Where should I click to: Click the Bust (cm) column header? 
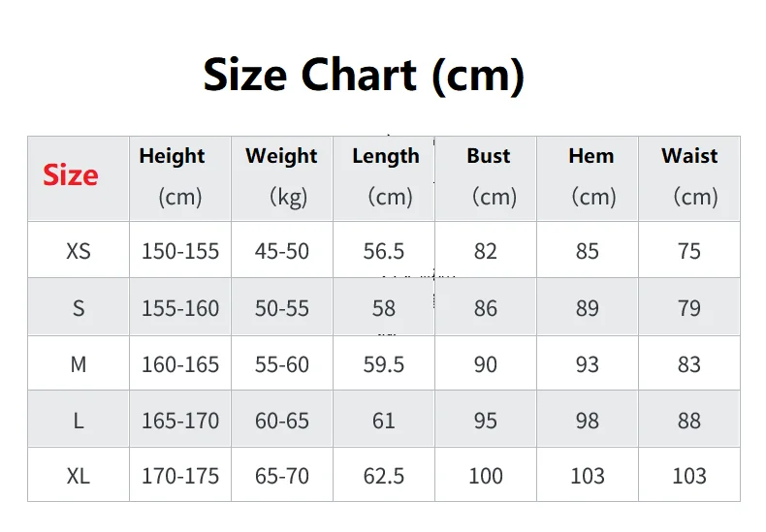(486, 178)
